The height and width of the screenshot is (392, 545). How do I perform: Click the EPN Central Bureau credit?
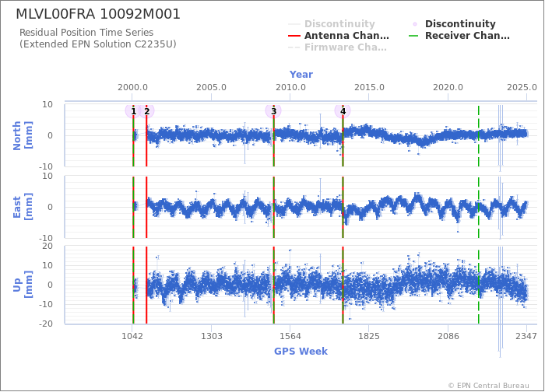coord(489,386)
